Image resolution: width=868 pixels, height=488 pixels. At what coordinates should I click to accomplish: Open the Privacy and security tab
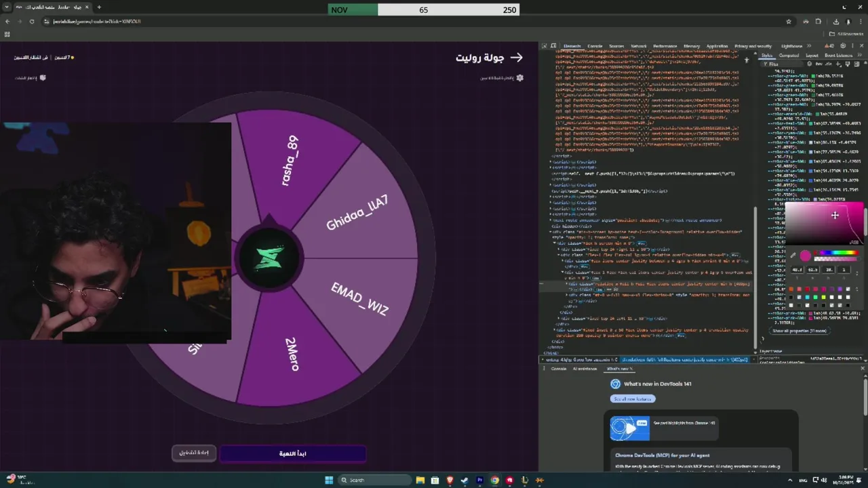[753, 45]
